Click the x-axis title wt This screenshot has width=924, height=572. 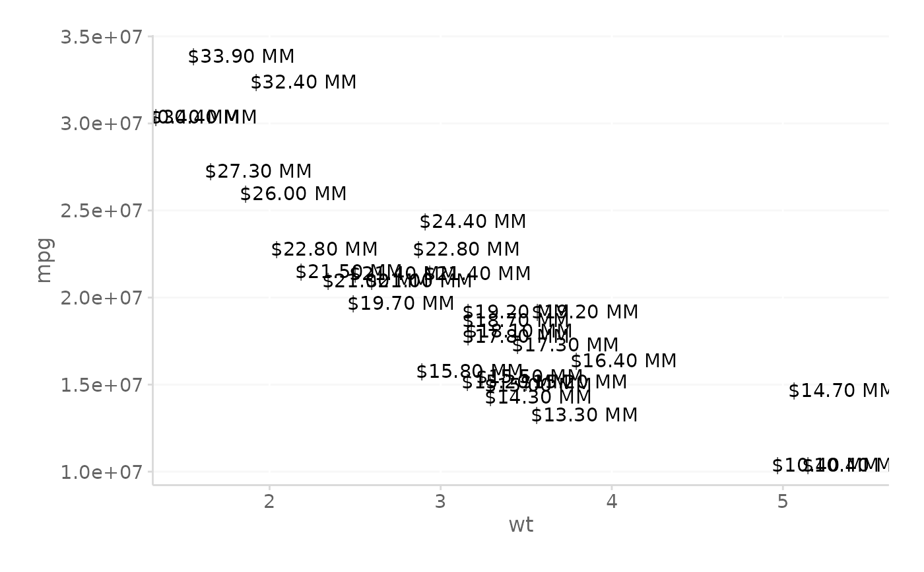point(521,526)
